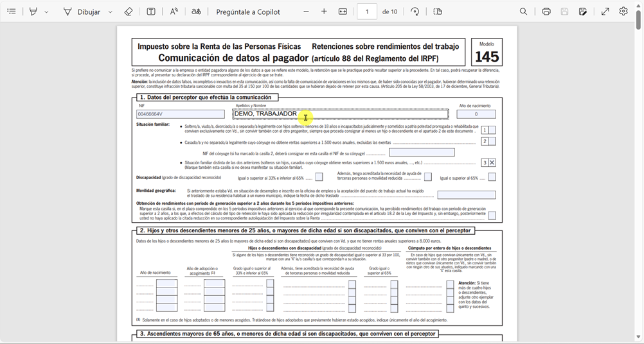The width and height of the screenshot is (644, 344).
Task: Click the 'de 10' page count text
Action: coord(389,12)
